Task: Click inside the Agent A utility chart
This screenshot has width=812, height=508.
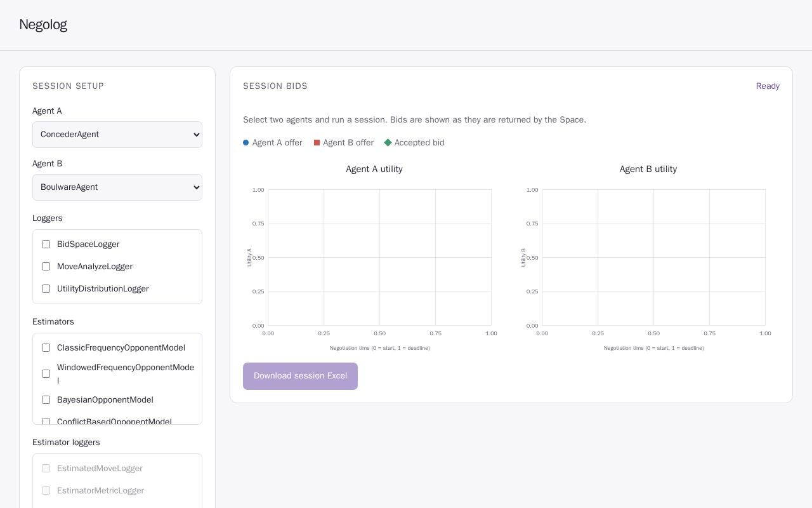Action: (379, 257)
